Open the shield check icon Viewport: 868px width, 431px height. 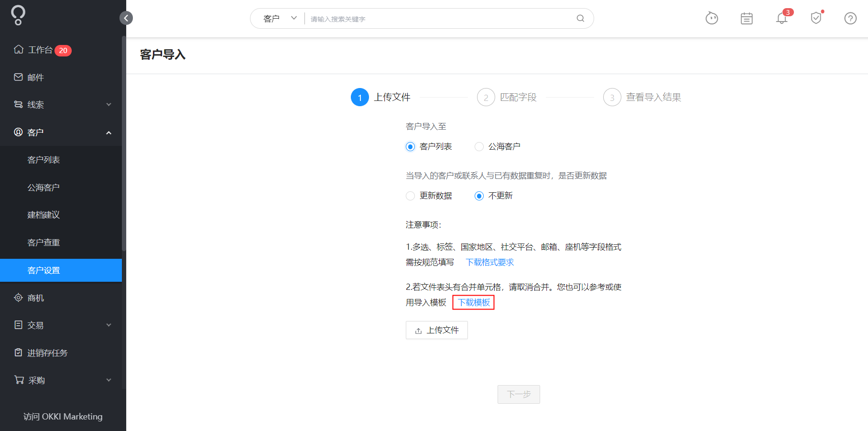(816, 18)
